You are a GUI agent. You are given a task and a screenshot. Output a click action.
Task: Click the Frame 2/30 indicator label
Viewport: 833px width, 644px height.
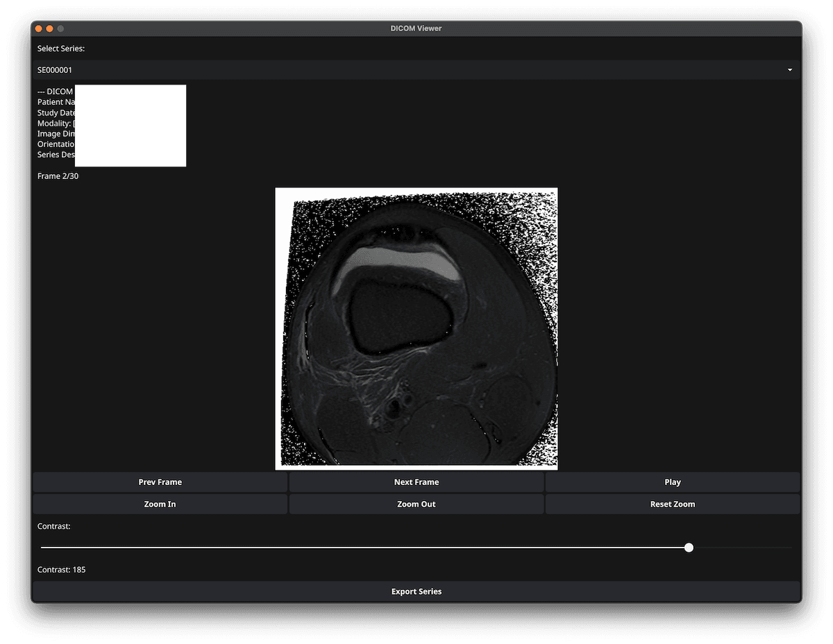coord(58,176)
